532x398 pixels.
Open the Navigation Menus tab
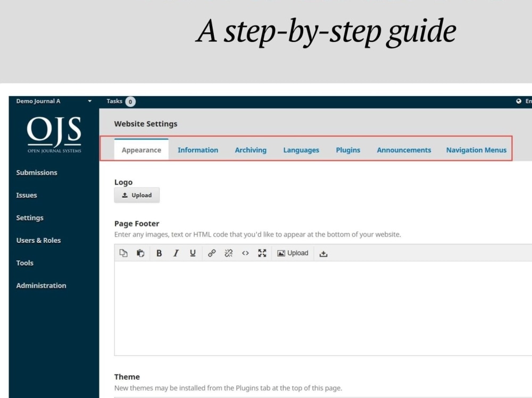pos(476,150)
